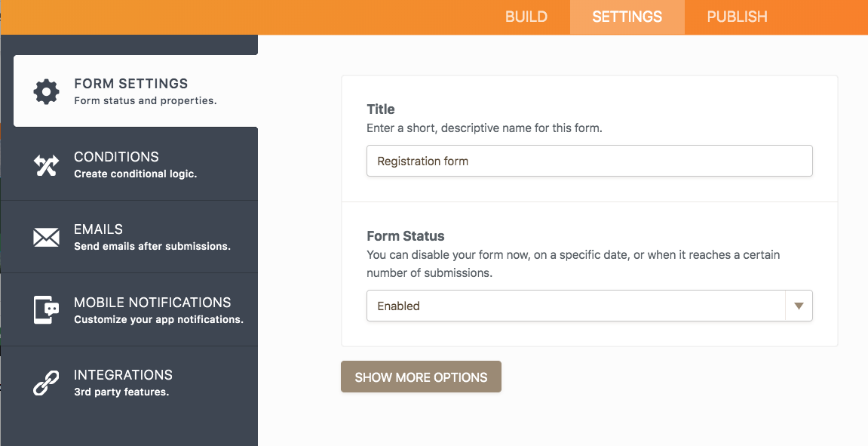Select the Emails sidebar section

point(128,237)
